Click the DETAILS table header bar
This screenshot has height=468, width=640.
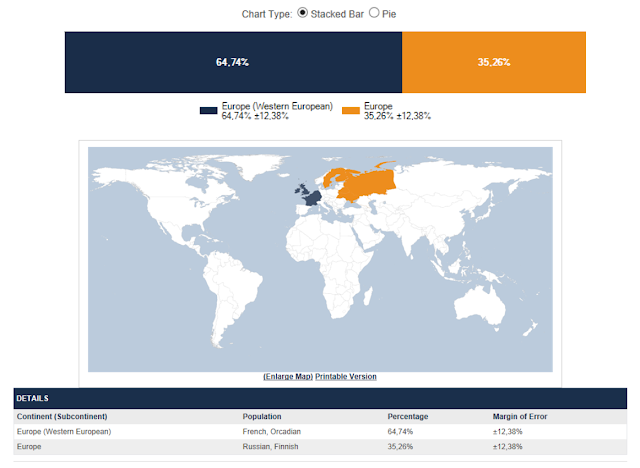[x=320, y=398]
